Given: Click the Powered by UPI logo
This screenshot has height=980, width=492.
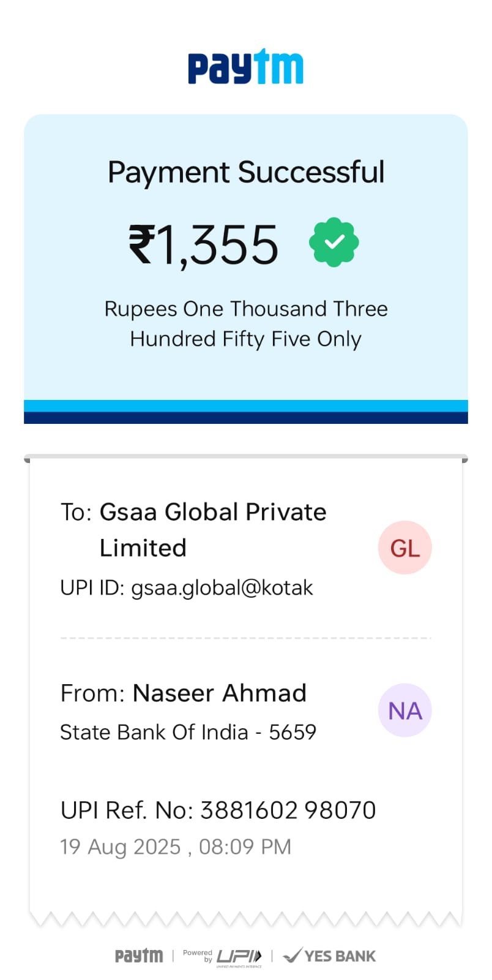Looking at the screenshot, I should click(223, 957).
